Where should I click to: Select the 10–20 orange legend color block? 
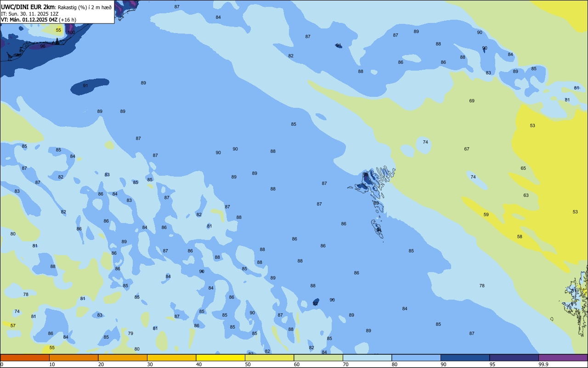(73, 357)
